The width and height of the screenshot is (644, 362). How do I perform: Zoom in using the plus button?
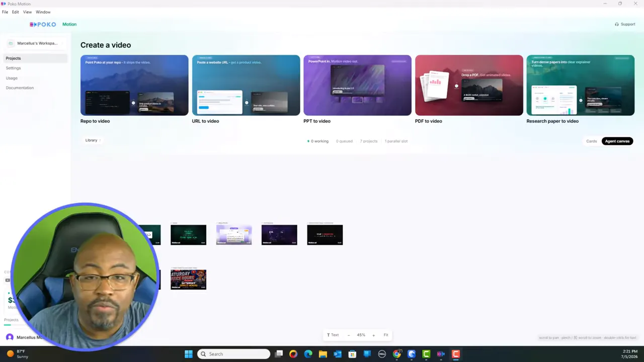[x=373, y=335]
